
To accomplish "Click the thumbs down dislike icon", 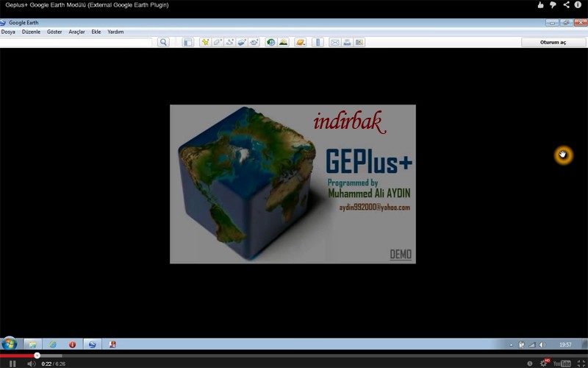I will 553,5.
